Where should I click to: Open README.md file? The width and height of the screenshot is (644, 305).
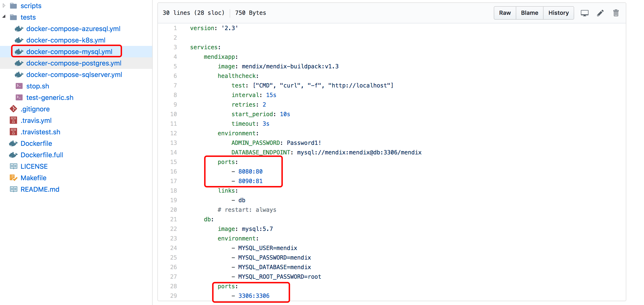[x=40, y=190]
